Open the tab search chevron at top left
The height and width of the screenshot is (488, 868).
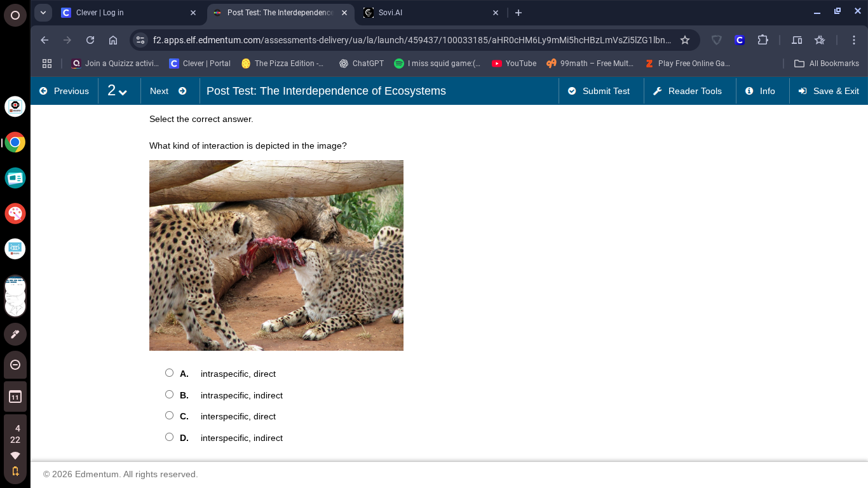click(43, 12)
